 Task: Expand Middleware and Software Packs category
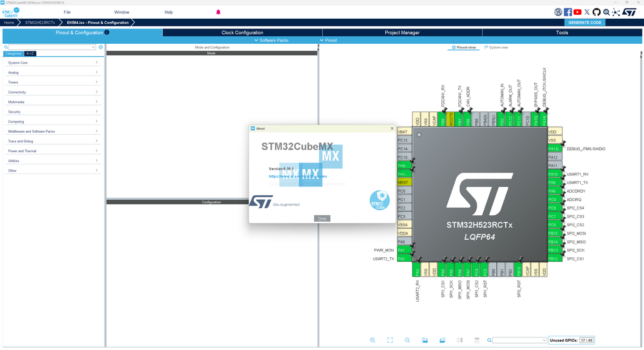point(53,131)
